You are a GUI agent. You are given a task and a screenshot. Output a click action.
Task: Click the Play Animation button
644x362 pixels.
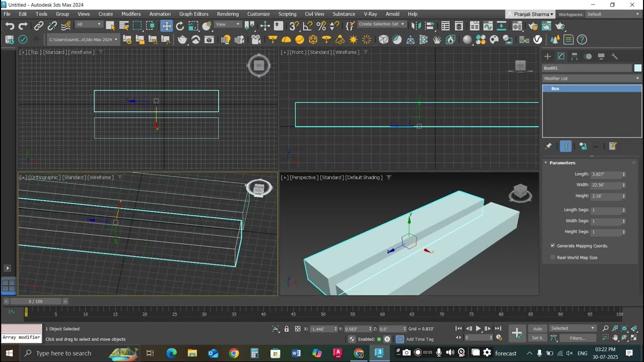coord(478,329)
